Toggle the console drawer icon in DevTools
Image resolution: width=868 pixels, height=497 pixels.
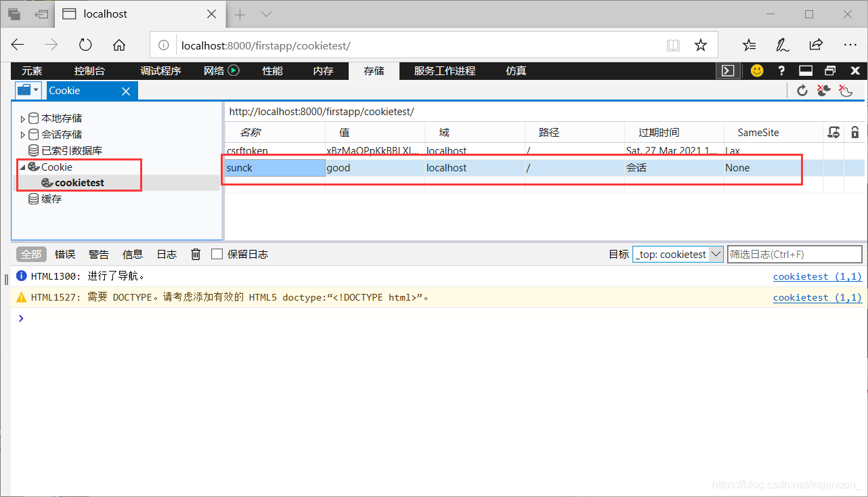728,70
